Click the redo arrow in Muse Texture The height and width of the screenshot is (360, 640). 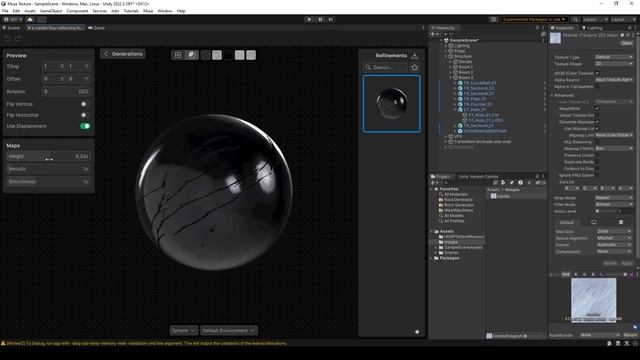click(18, 38)
